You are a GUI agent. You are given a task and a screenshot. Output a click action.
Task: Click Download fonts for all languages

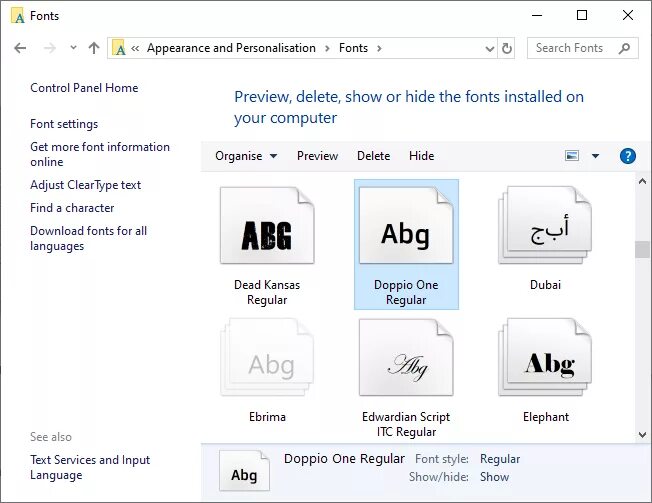click(x=89, y=238)
